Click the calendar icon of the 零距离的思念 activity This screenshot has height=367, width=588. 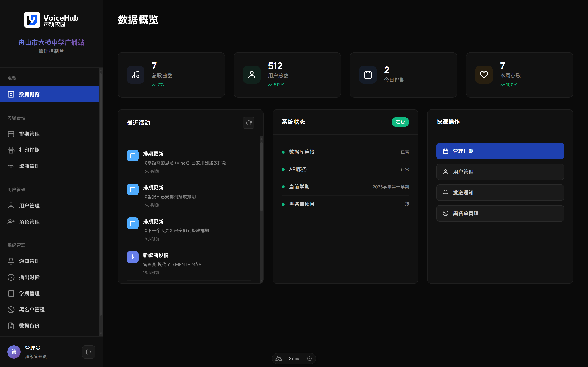pos(132,156)
